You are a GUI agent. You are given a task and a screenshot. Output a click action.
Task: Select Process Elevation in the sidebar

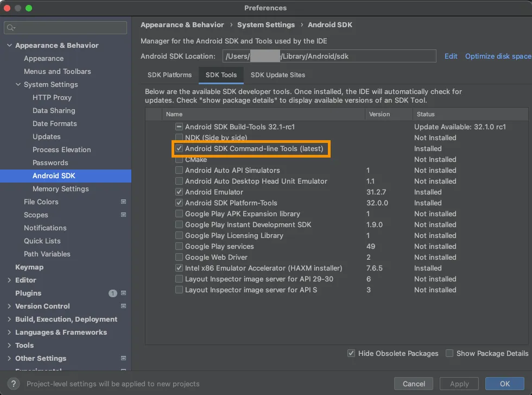pyautogui.click(x=62, y=149)
